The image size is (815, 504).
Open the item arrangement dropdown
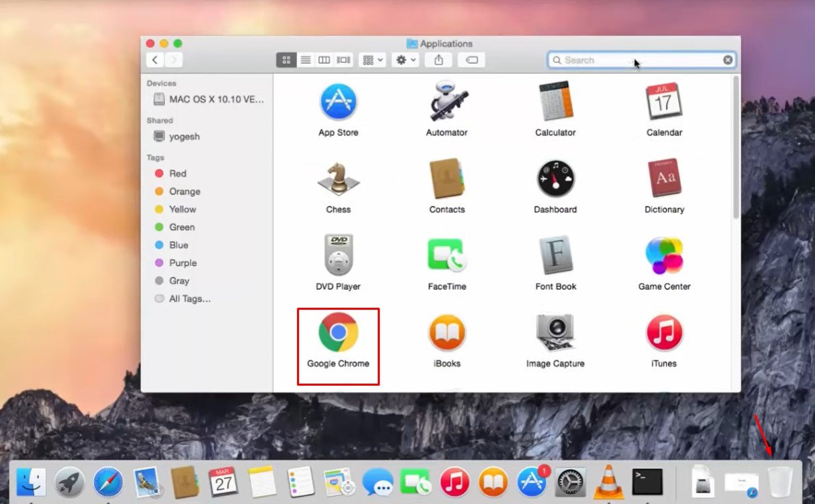tap(373, 60)
